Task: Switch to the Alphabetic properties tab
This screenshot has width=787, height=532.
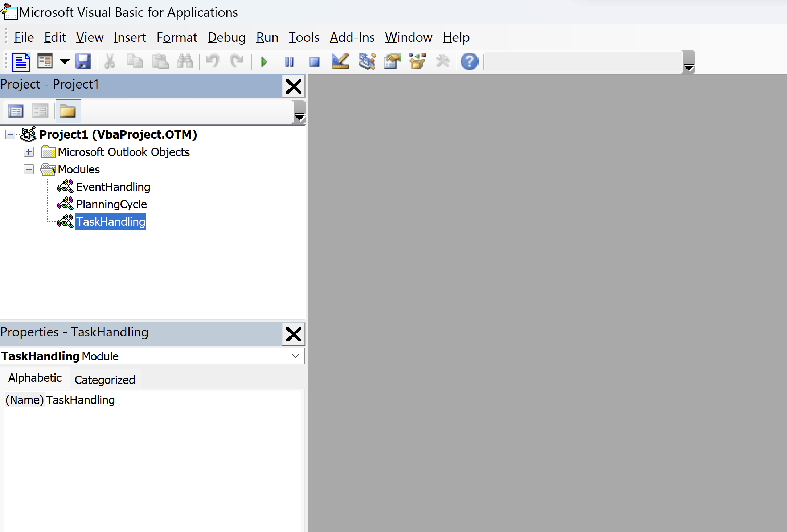Action: [35, 378]
